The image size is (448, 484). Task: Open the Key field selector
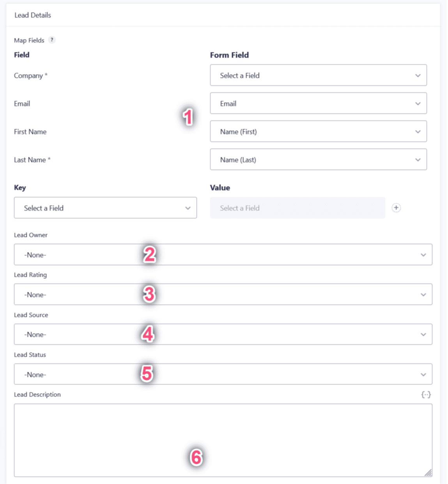pos(105,208)
